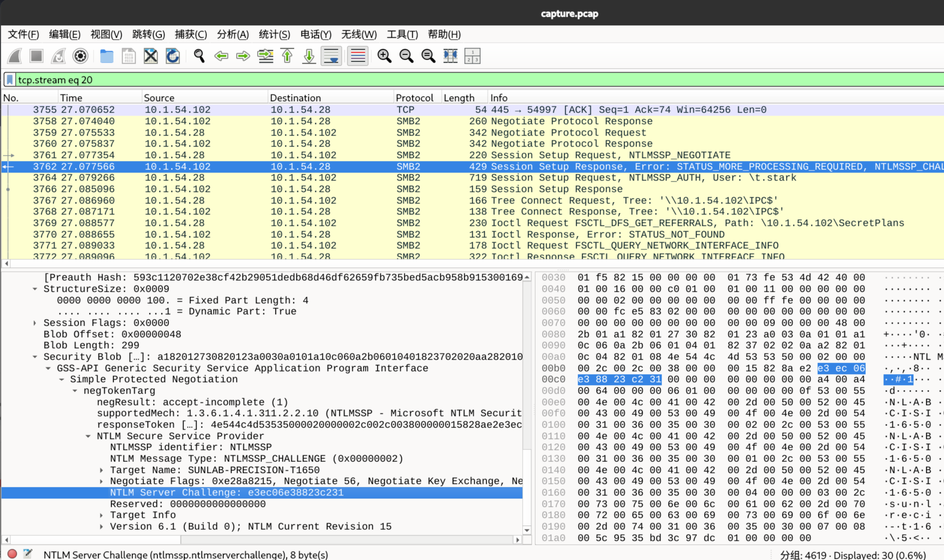Expand the Target Info tree node
Screen dimensions: 944x560
click(x=101, y=515)
